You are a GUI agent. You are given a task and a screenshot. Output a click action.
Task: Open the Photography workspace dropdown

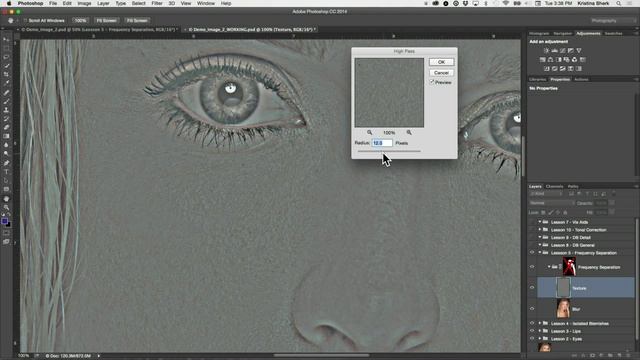pos(612,20)
